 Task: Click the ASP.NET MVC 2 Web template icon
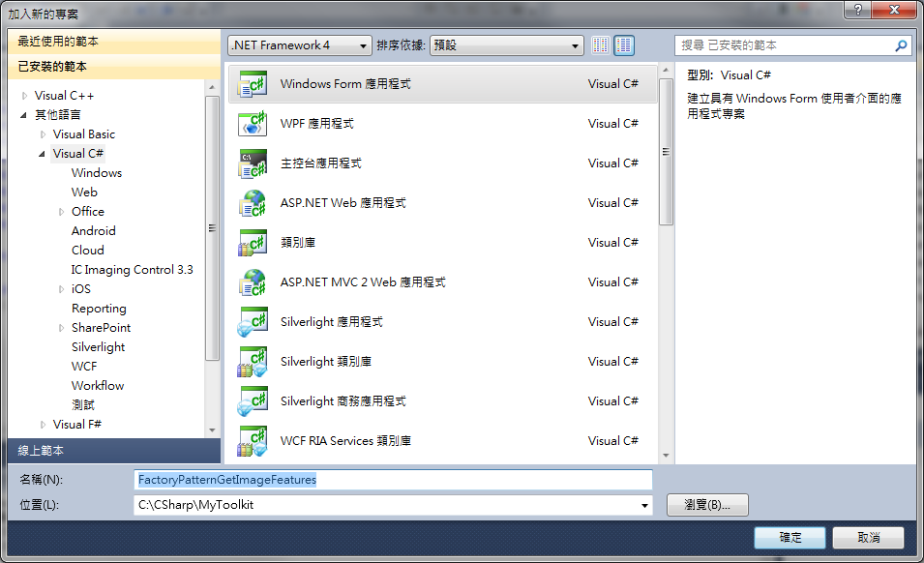[253, 282]
